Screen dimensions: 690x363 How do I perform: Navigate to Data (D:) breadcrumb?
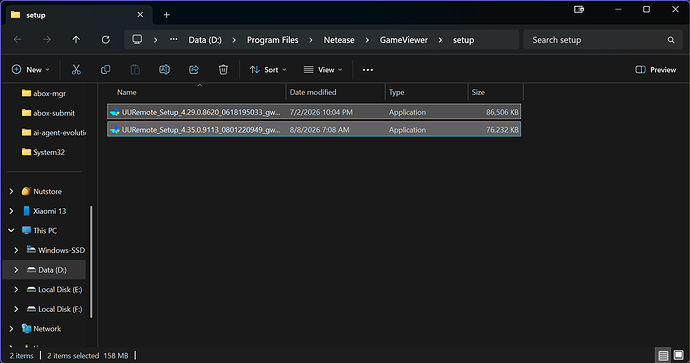pos(205,40)
